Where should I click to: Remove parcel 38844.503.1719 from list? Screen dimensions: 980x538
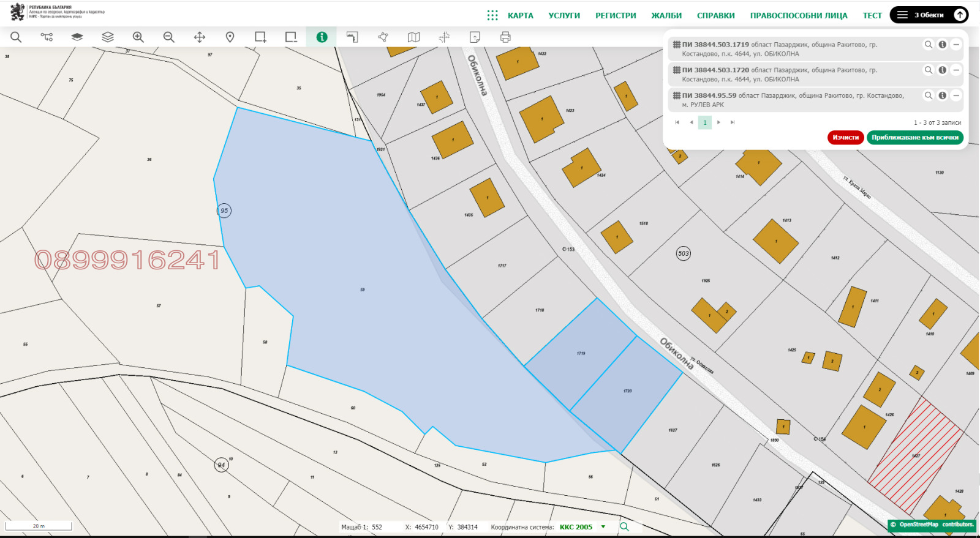point(956,45)
